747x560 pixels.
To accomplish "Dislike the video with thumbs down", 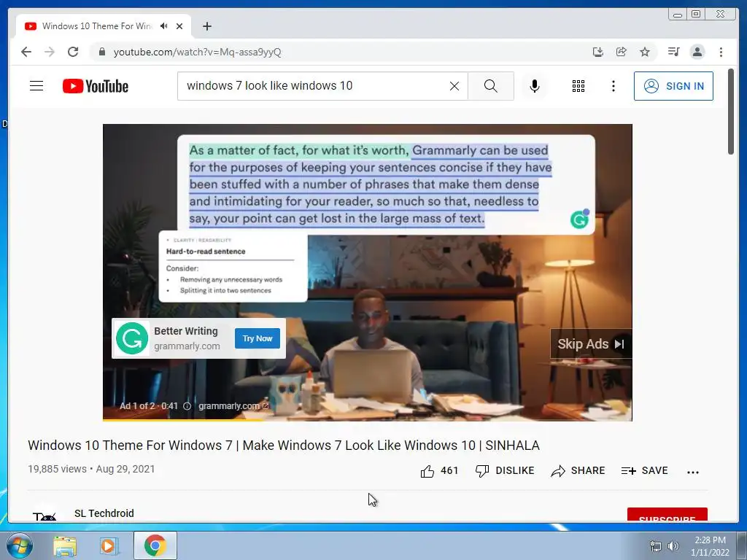I will pos(505,471).
